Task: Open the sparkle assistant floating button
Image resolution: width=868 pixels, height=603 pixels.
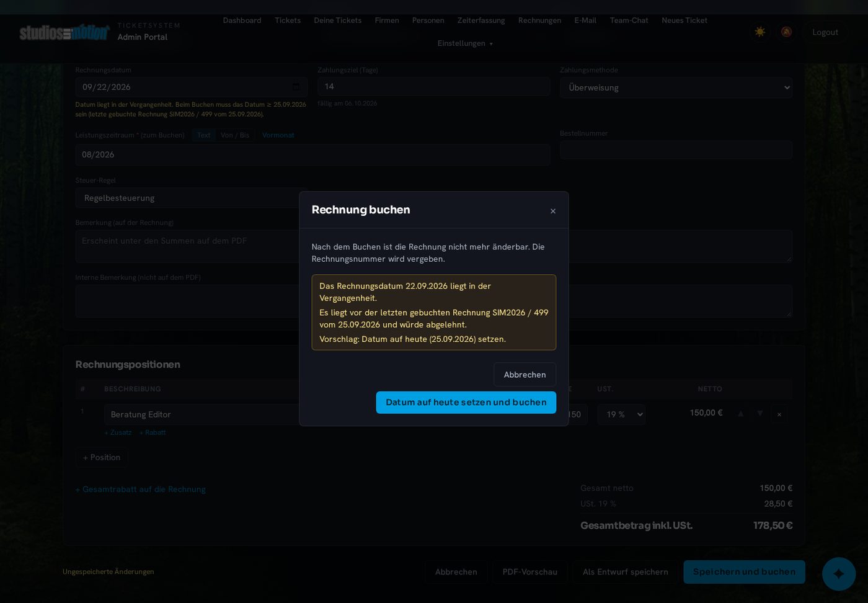Action: tap(839, 574)
